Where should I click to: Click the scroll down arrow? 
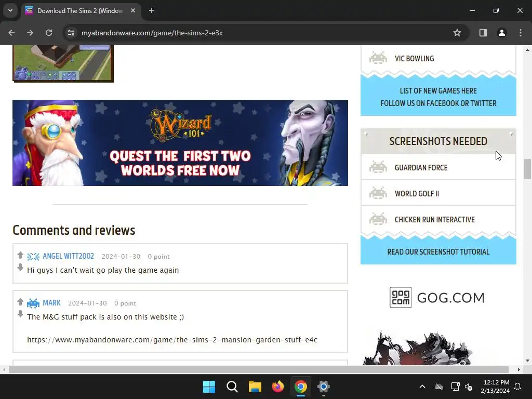(x=527, y=361)
